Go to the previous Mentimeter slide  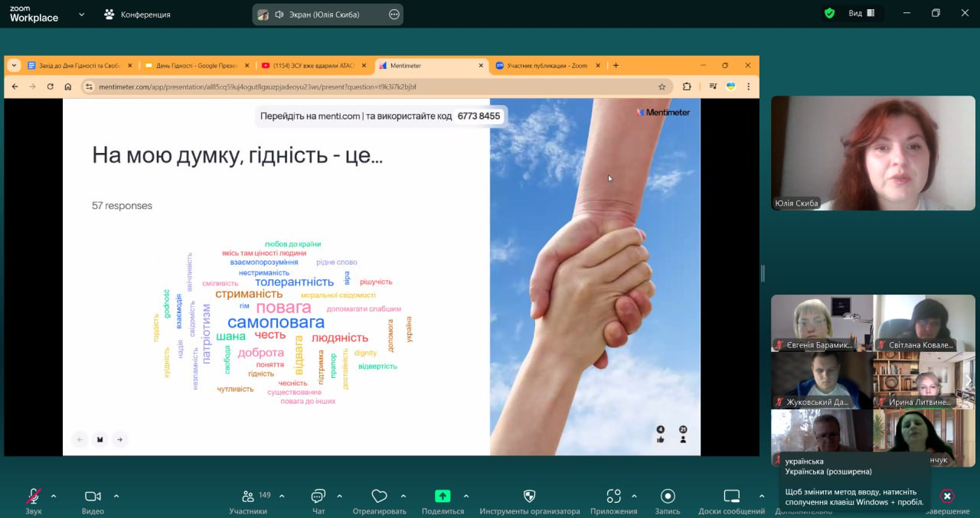[80, 439]
